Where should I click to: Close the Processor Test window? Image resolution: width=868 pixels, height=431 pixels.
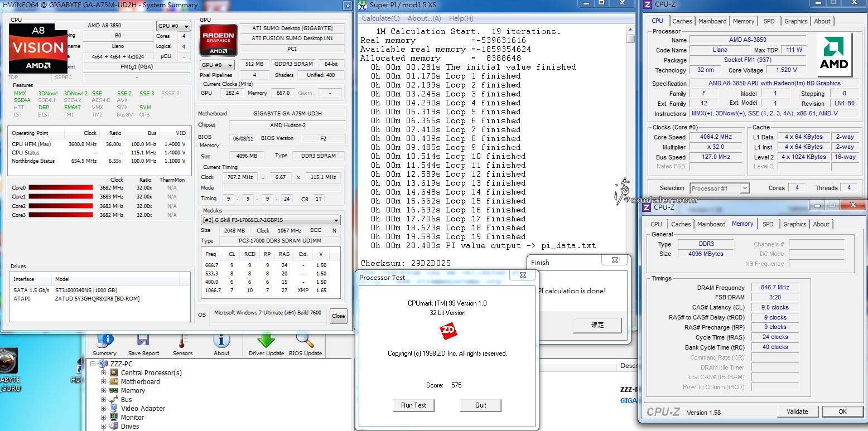pyautogui.click(x=523, y=275)
